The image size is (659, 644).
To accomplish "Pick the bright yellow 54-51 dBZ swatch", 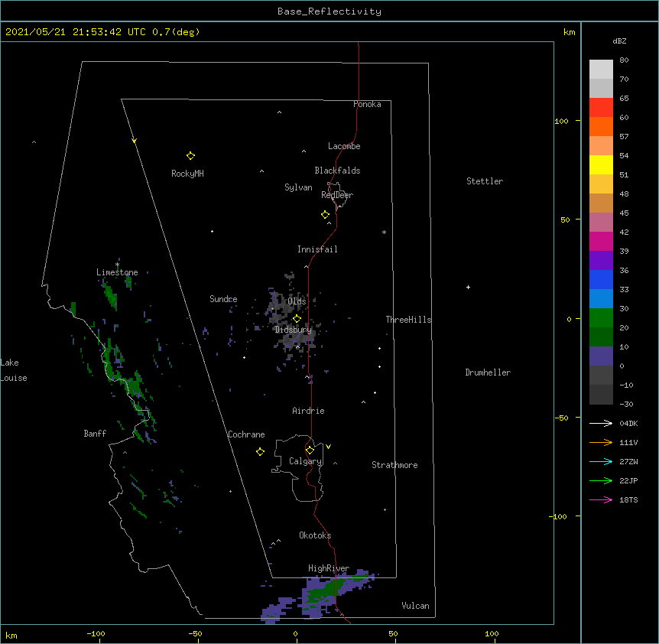I will tap(601, 164).
